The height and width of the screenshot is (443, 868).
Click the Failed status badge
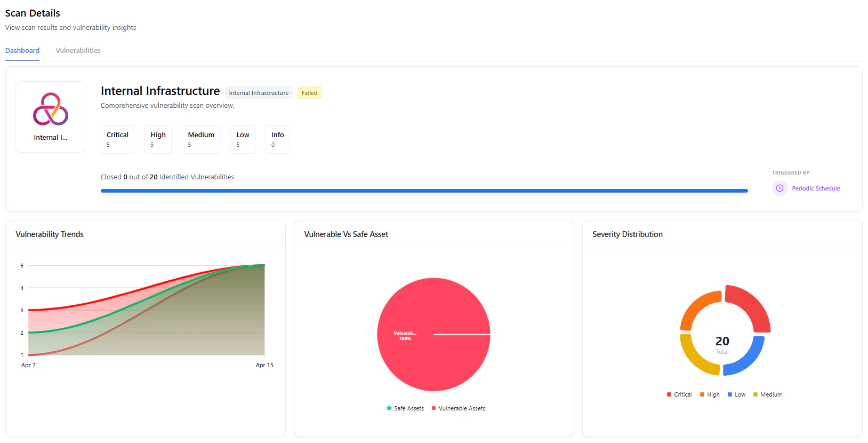[x=309, y=93]
